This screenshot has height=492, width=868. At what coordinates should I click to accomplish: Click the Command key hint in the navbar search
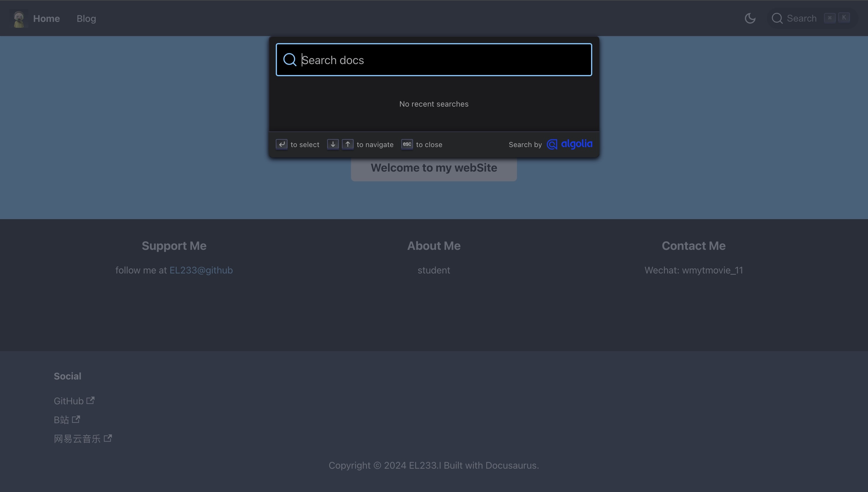point(830,18)
